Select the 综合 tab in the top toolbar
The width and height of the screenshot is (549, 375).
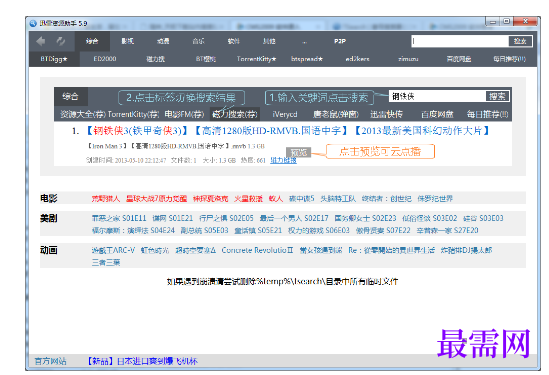point(92,41)
